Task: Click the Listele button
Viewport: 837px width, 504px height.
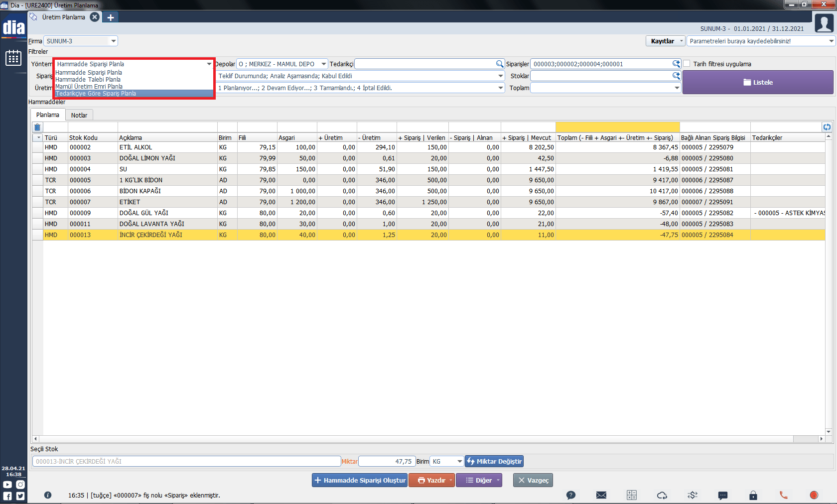Action: tap(758, 82)
